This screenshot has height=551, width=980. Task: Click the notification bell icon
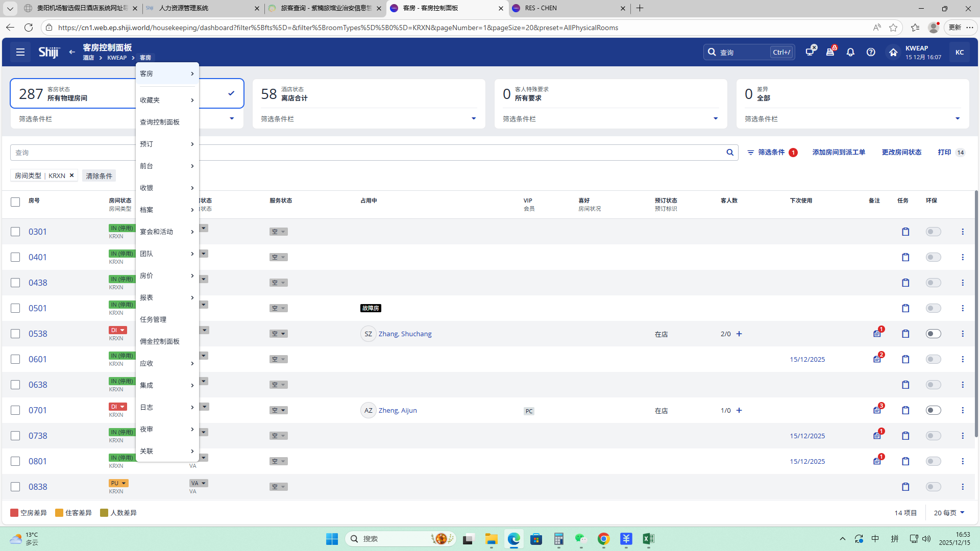click(x=850, y=52)
